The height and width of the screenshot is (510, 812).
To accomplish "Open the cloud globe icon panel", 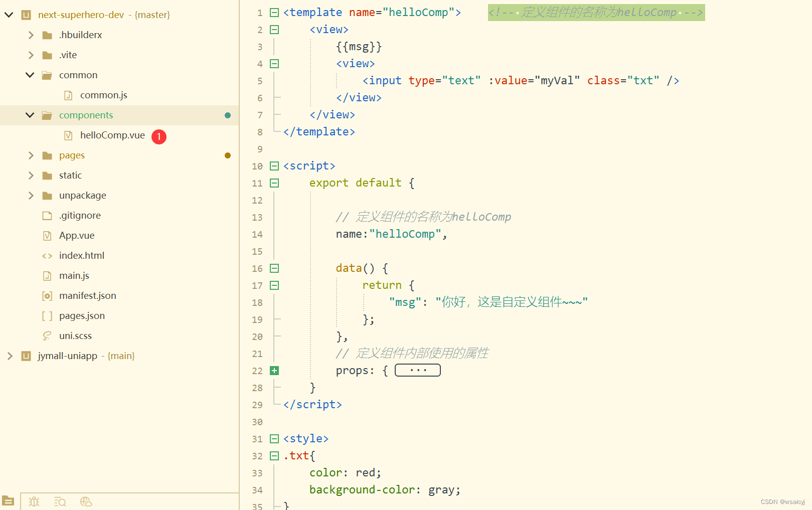I will 86,501.
